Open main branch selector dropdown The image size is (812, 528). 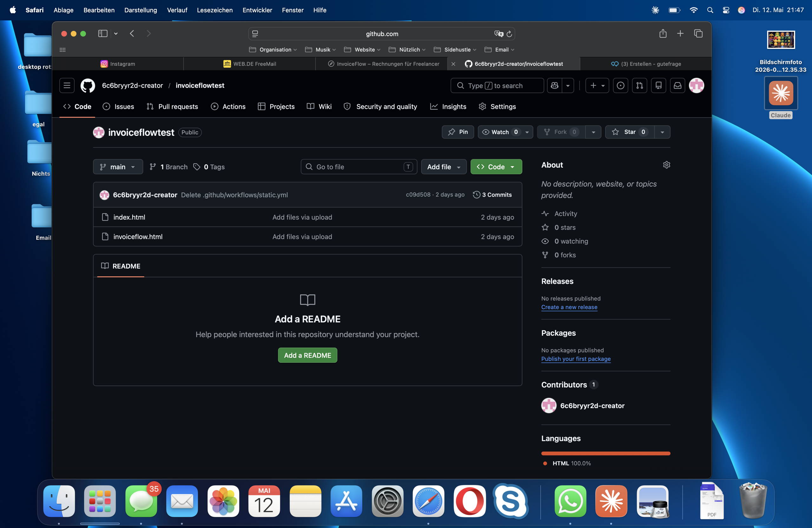(118, 167)
